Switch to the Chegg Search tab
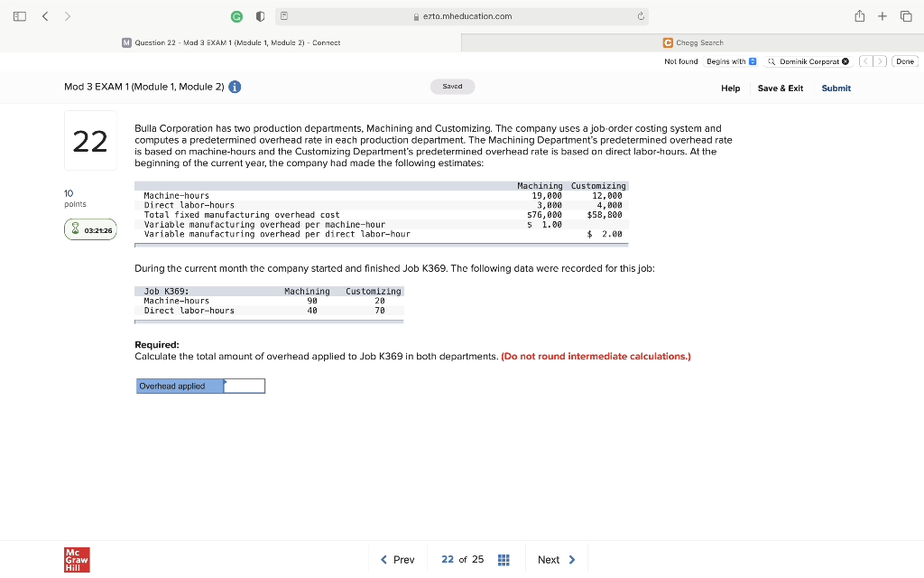 (693, 42)
